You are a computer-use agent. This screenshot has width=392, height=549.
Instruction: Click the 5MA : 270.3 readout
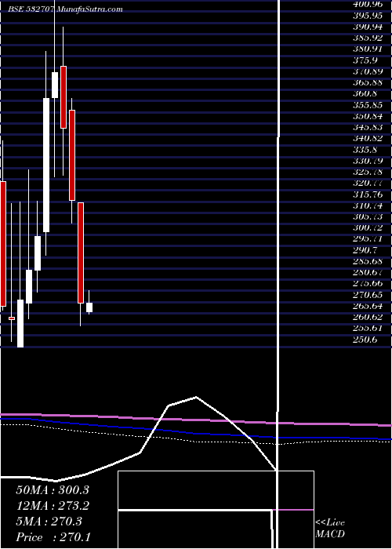pyautogui.click(x=49, y=522)
